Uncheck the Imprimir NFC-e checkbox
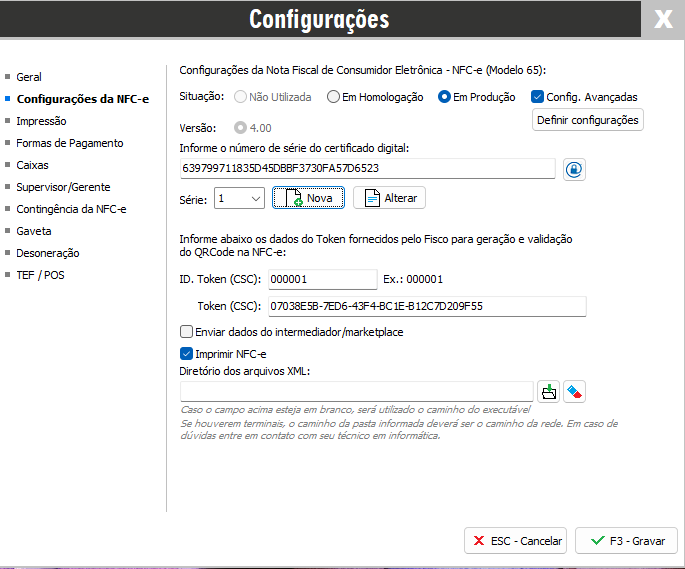Screen dimensions: 685x569 pos(186,354)
